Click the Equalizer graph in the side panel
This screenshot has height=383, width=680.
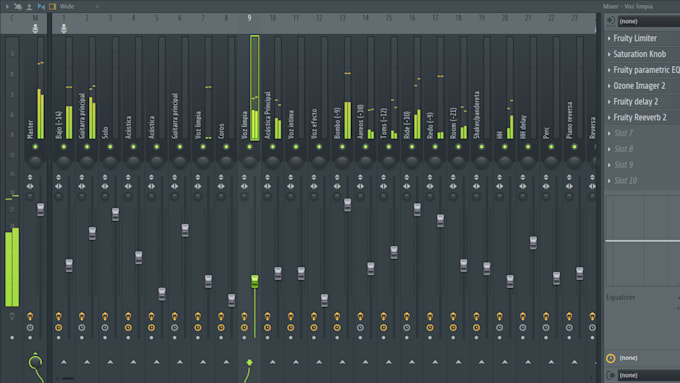click(643, 241)
